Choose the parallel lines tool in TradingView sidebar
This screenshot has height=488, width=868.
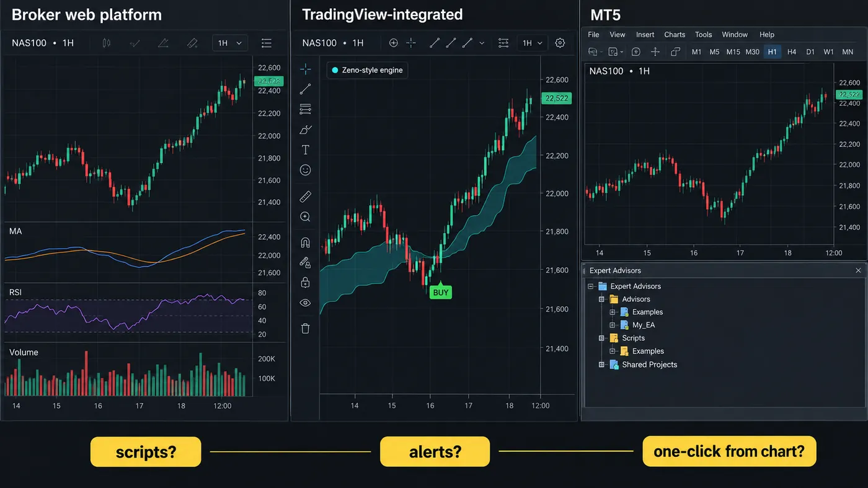(x=305, y=109)
